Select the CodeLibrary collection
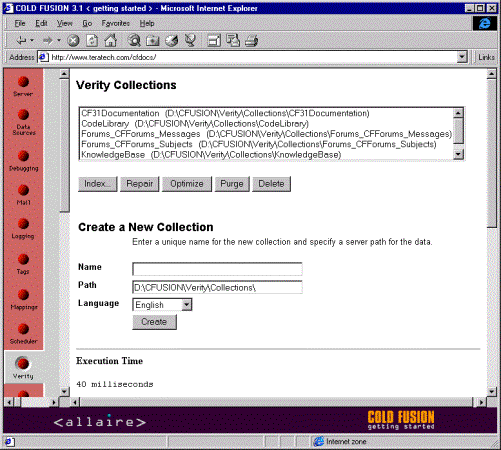Viewport: 501px width, 450px height. (x=195, y=124)
